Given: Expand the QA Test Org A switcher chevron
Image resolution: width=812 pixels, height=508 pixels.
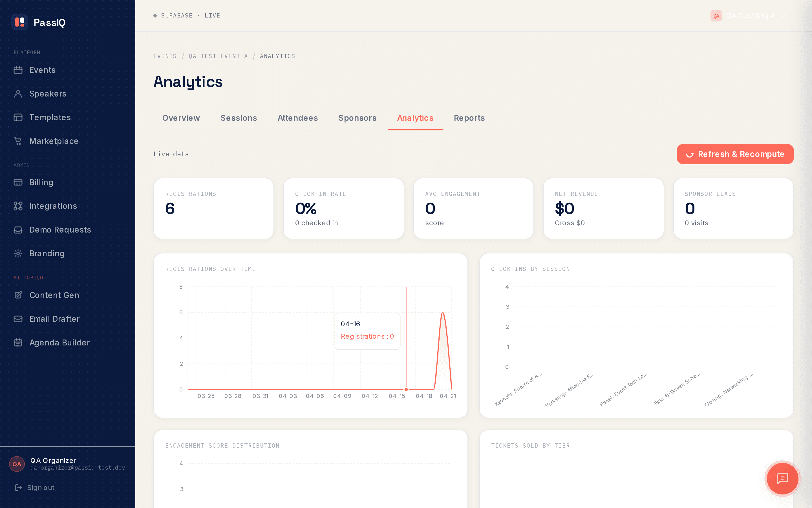Looking at the screenshot, I should 783,16.
